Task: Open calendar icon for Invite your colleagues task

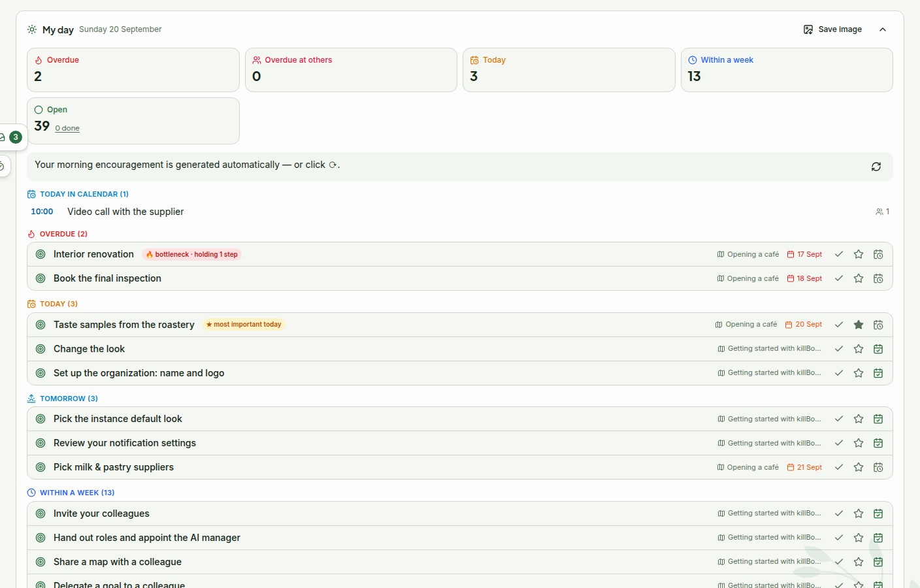Action: pos(878,514)
